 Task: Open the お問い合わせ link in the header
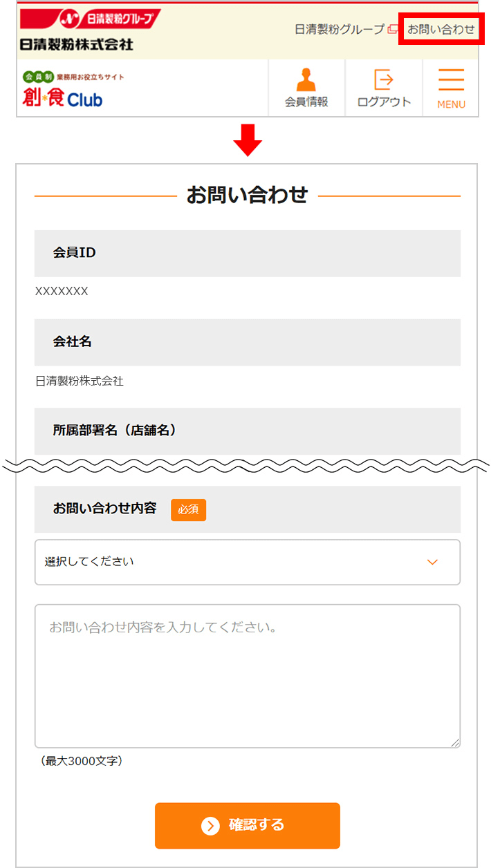[441, 30]
